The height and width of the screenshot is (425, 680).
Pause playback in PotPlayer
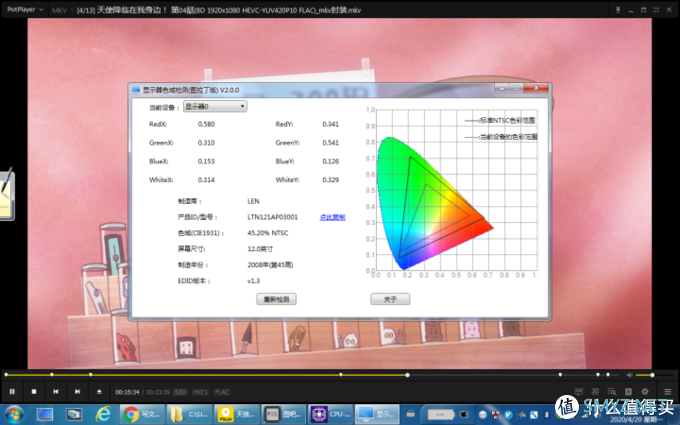coord(12,392)
